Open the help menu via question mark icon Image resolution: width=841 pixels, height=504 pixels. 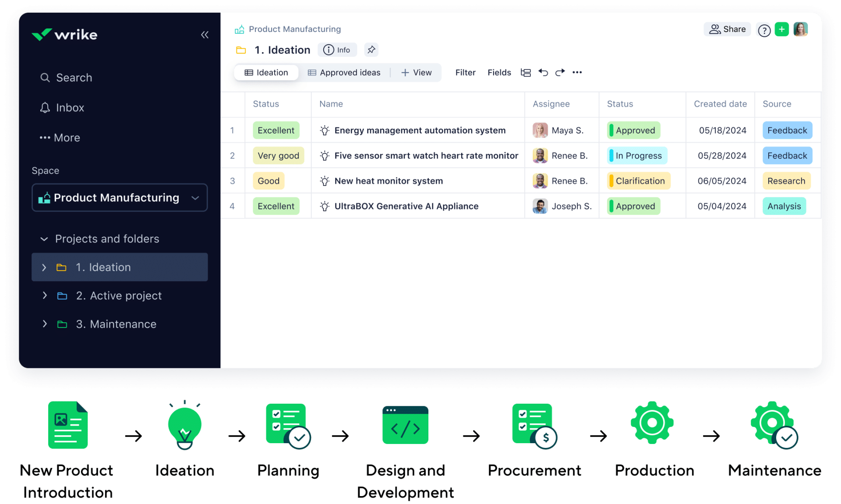click(x=764, y=30)
